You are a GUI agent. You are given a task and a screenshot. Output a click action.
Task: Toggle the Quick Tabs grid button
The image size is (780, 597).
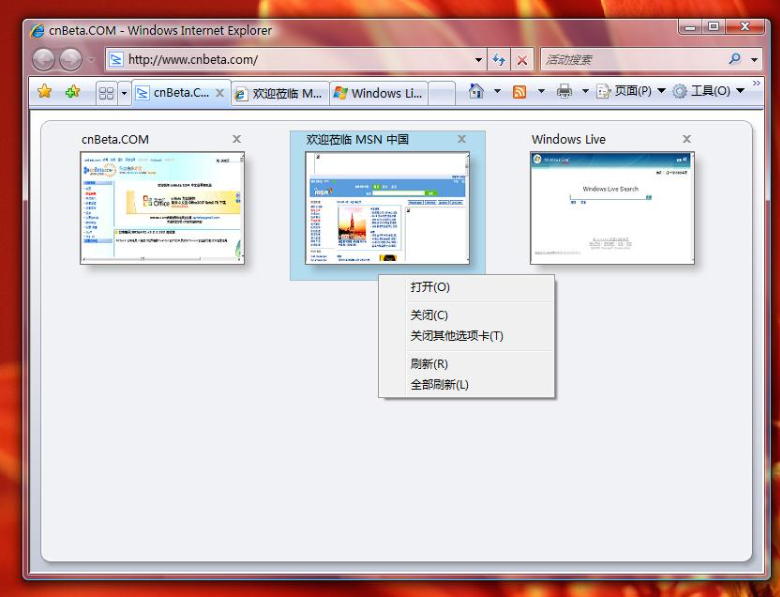point(106,93)
